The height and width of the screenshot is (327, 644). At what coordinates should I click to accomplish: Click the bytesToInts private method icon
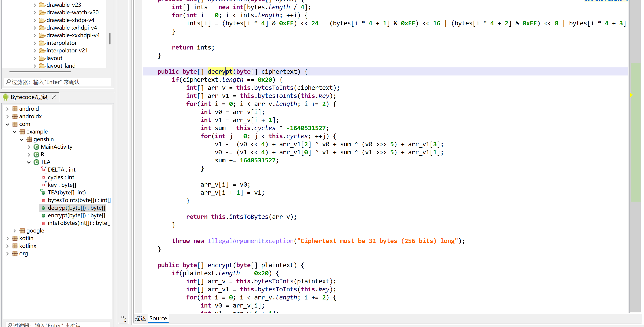pyautogui.click(x=43, y=200)
